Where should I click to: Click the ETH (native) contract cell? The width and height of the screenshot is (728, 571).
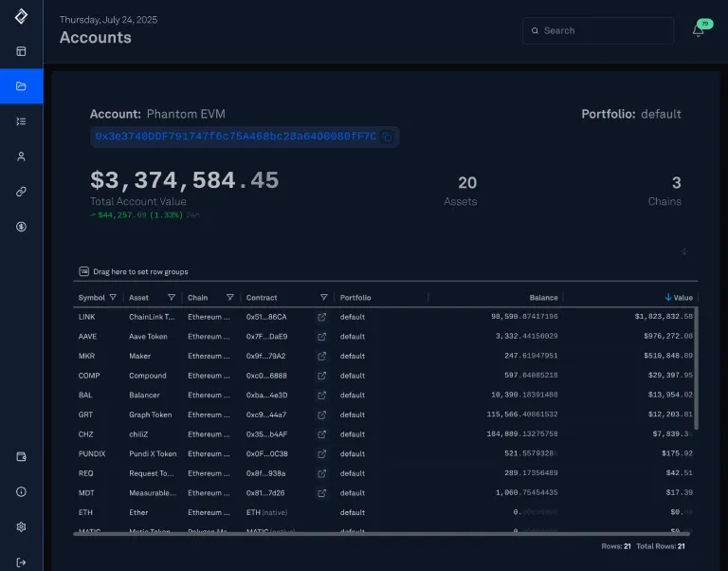point(267,512)
